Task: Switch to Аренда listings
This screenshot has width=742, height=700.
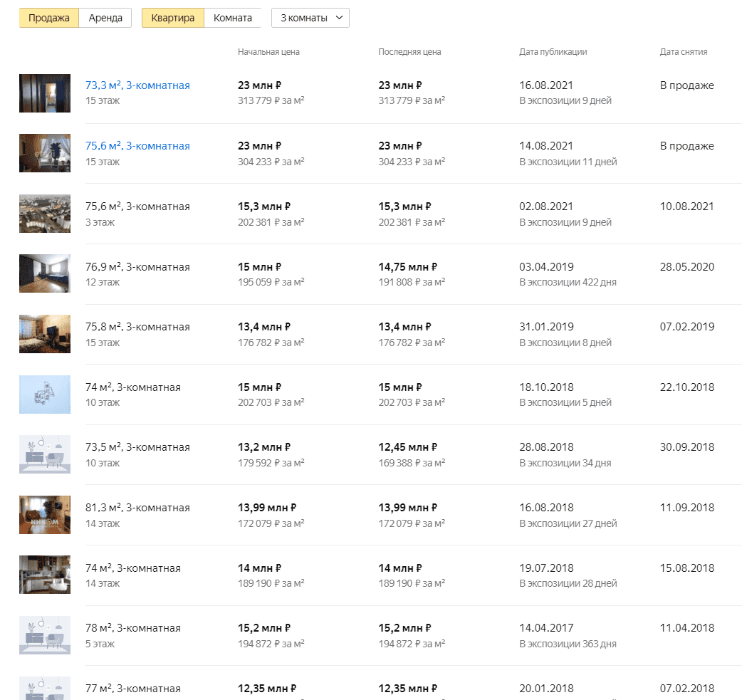Action: (105, 18)
